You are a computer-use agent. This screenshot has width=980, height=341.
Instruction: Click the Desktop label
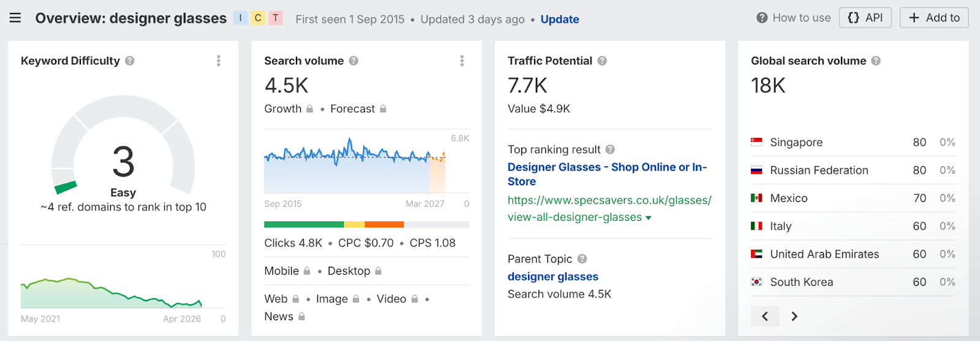[349, 271]
